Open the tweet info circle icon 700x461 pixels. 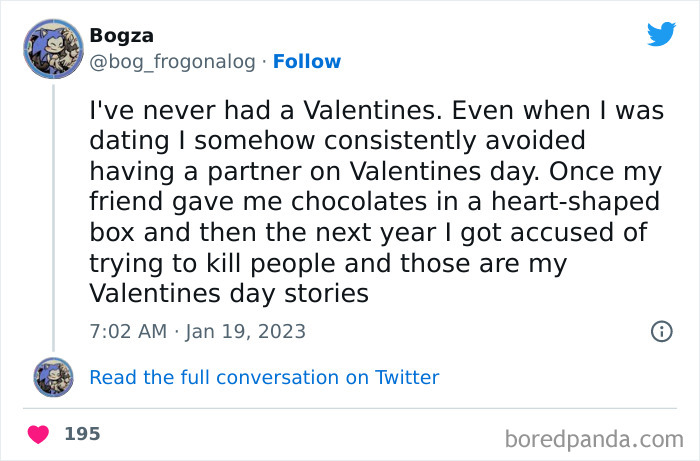coord(661,331)
